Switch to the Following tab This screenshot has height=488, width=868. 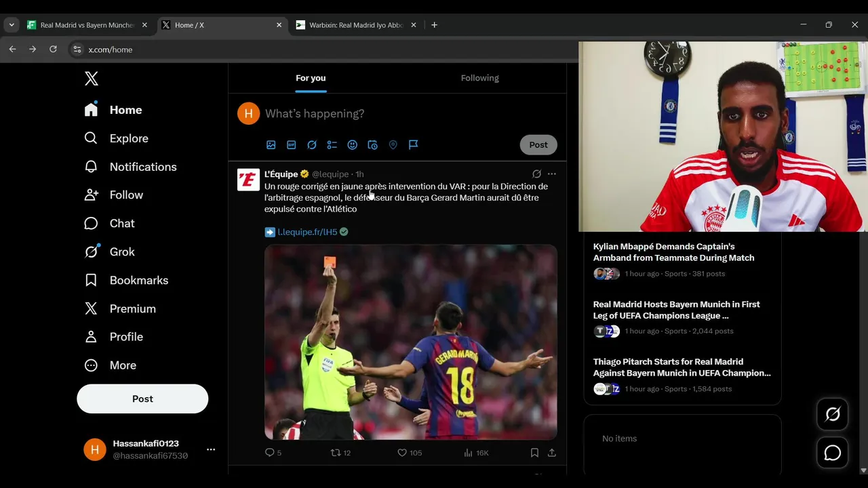point(480,78)
